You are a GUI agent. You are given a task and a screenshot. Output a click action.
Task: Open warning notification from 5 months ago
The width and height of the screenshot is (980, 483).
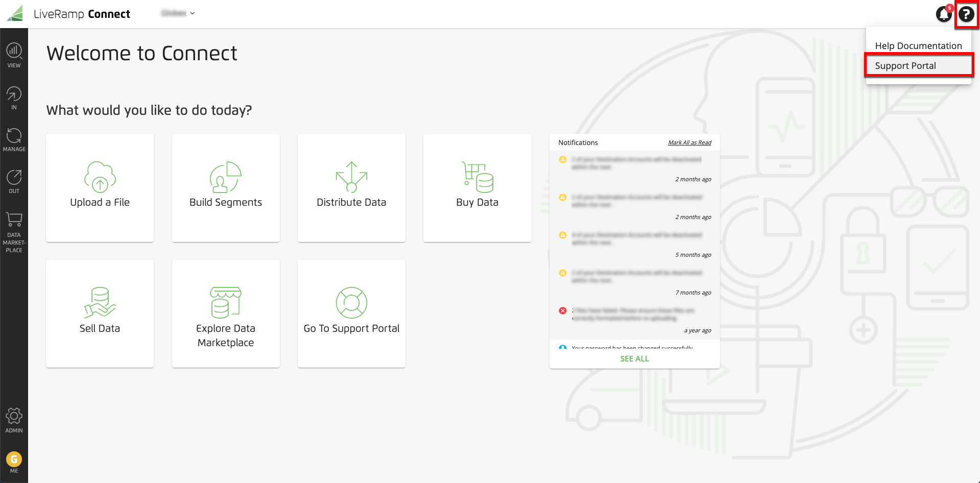(634, 245)
